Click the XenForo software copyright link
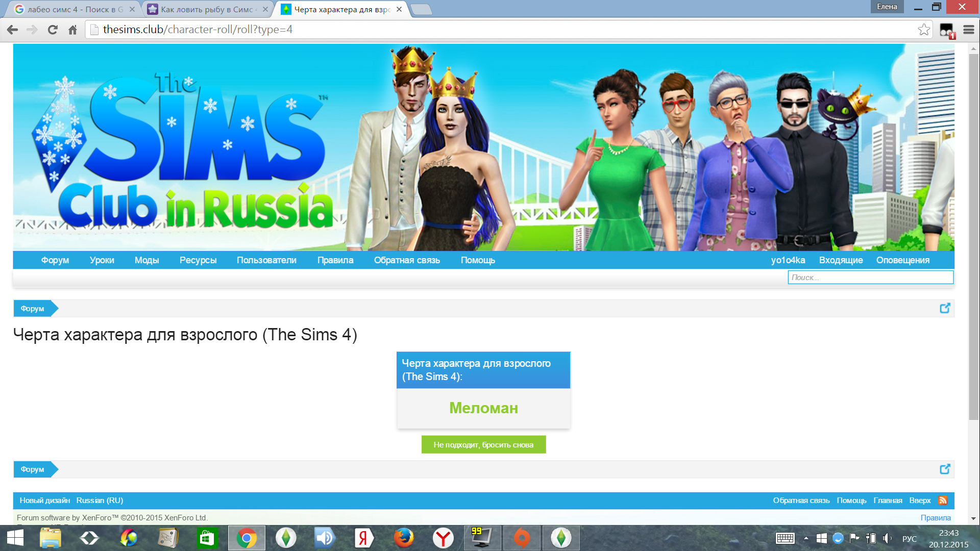The height and width of the screenshot is (551, 980). coord(112,518)
